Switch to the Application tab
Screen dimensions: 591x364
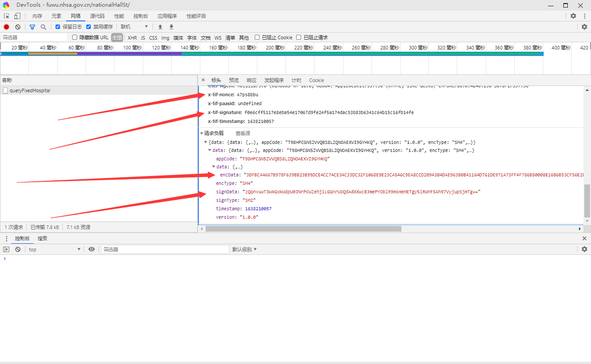click(x=167, y=16)
